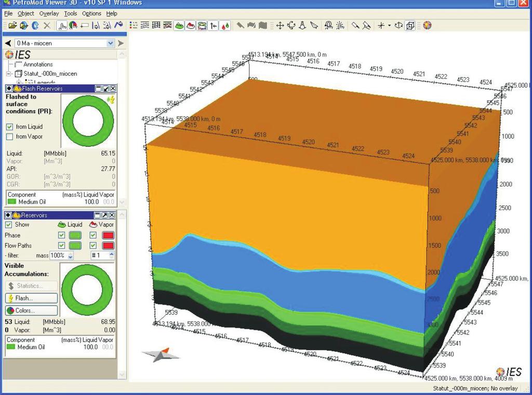Click the pie chart toolbar icon
This screenshot has width=532, height=395.
tap(73, 25)
